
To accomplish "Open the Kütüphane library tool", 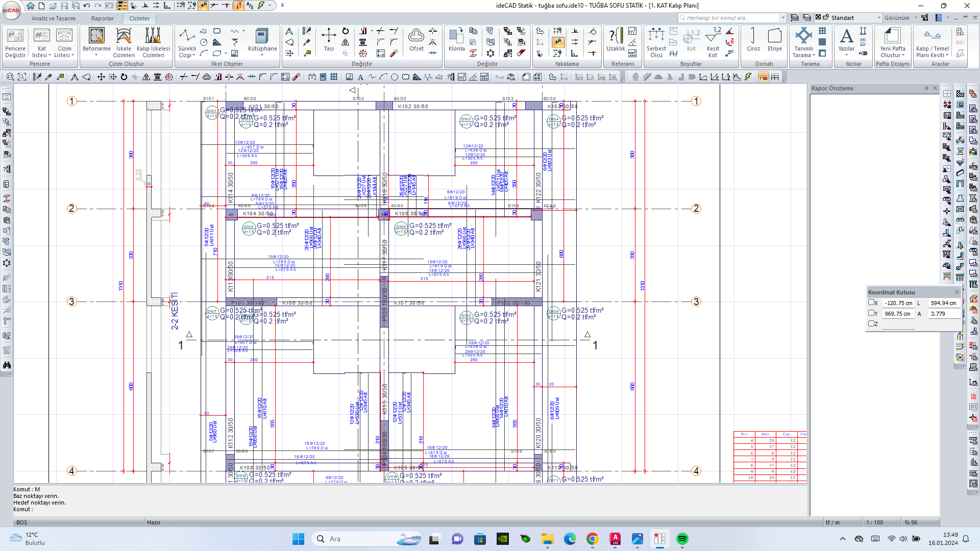I will (x=262, y=43).
